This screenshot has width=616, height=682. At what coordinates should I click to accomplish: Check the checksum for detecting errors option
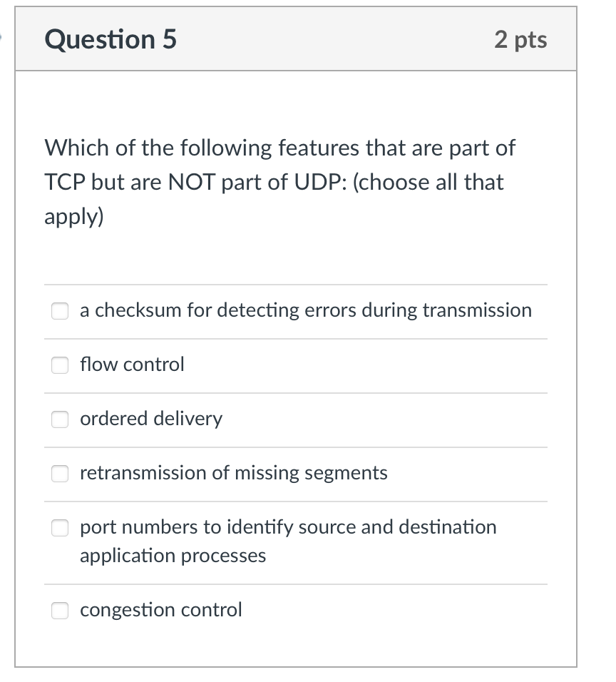60,311
